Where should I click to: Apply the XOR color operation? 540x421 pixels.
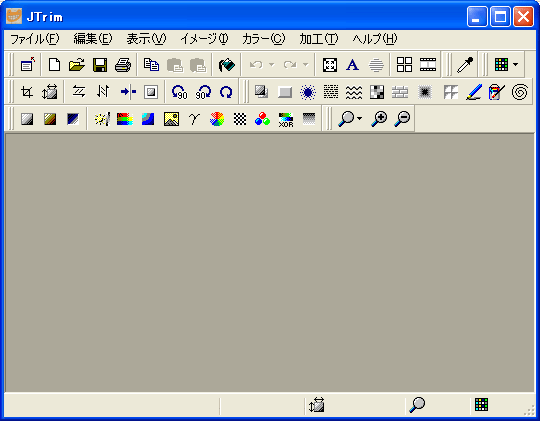(x=286, y=120)
